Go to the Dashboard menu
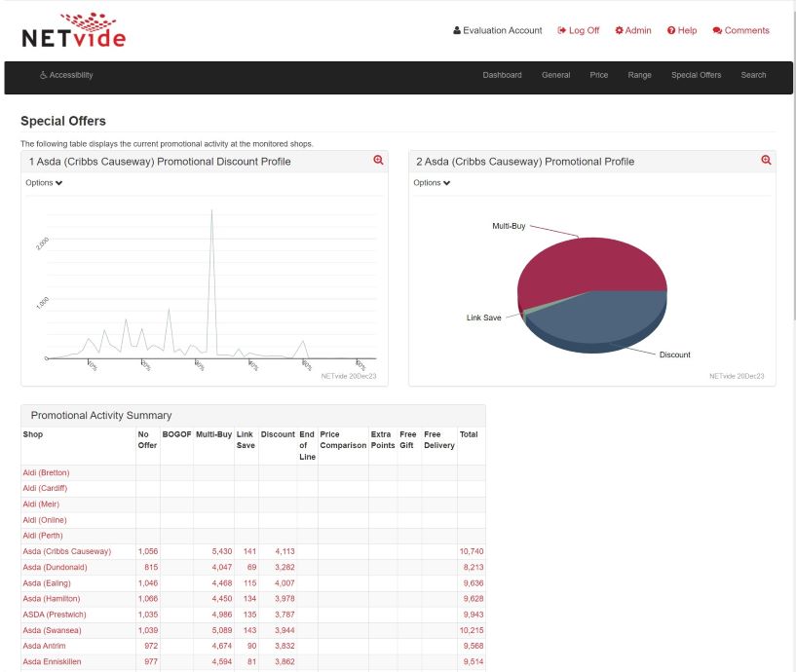 pyautogui.click(x=502, y=75)
